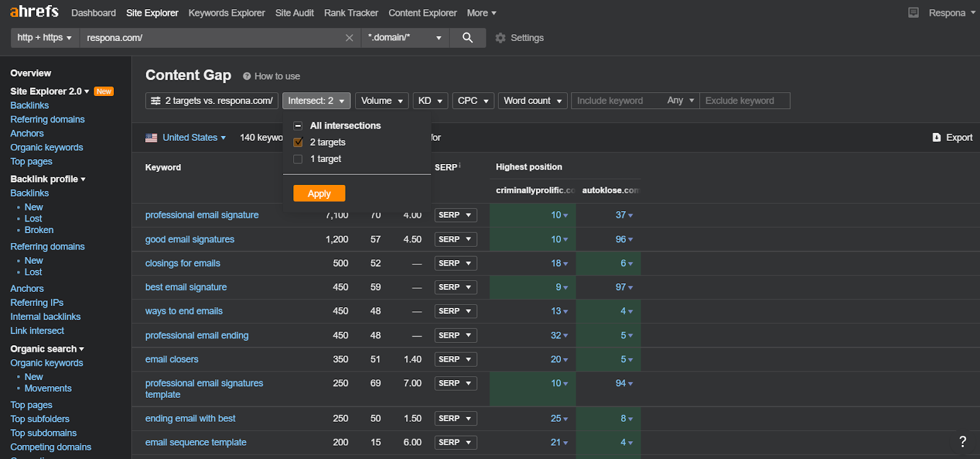Open the notifications message icon
This screenshot has width=980, height=459.
(913, 12)
